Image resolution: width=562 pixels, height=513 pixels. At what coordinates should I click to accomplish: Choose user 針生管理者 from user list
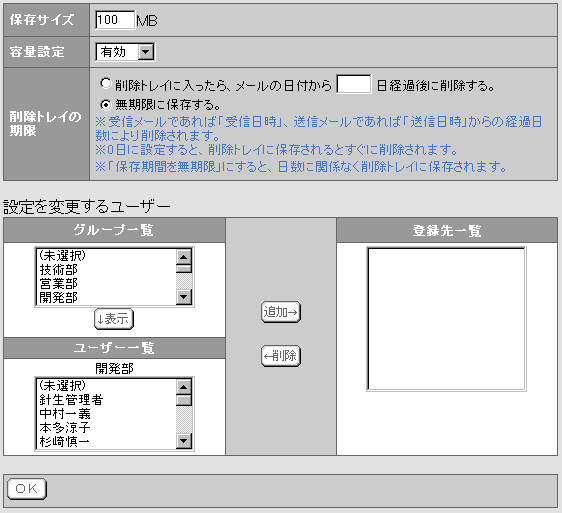click(x=106, y=400)
